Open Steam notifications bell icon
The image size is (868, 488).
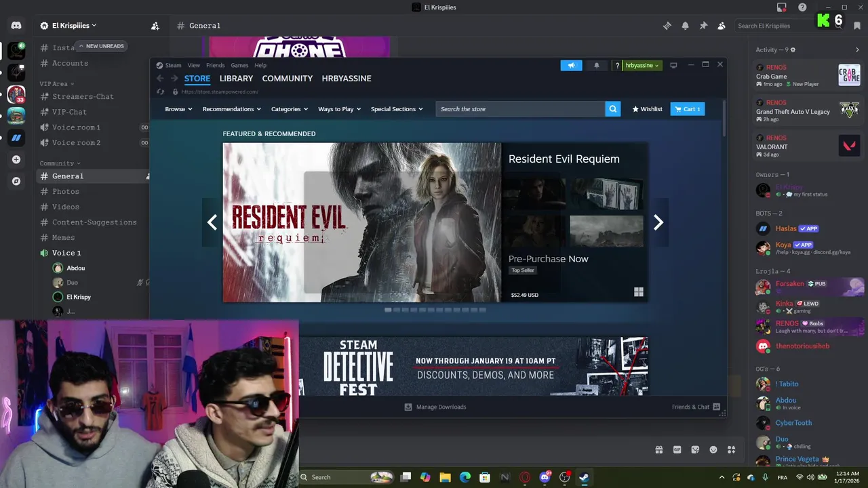(x=597, y=65)
